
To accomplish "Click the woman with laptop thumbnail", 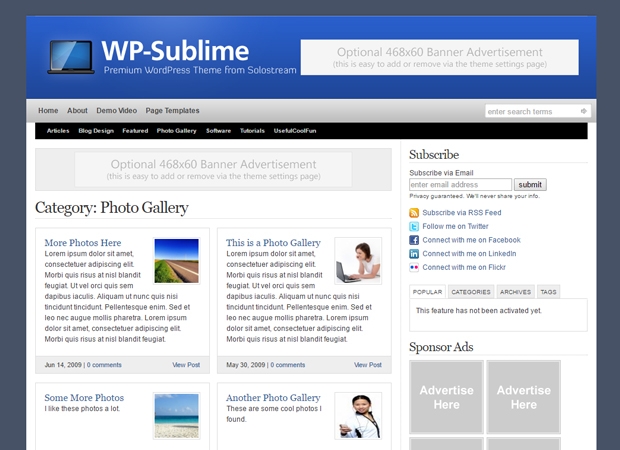I will pos(358,261).
